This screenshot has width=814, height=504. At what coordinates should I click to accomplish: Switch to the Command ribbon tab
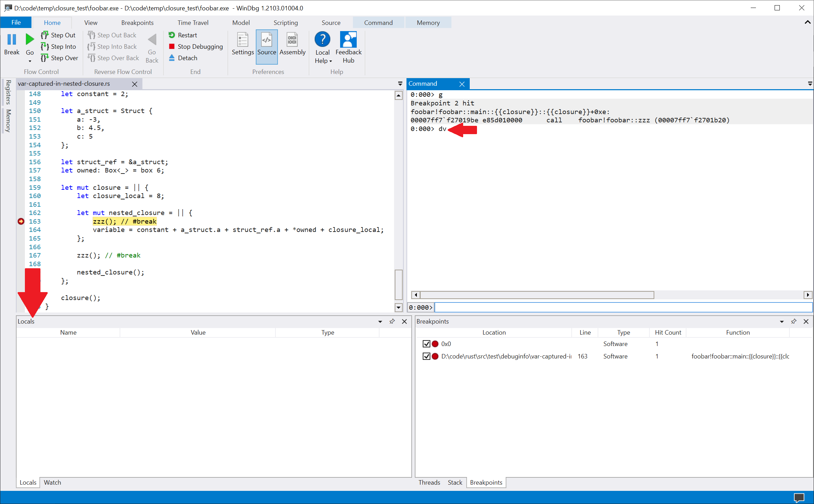click(378, 22)
